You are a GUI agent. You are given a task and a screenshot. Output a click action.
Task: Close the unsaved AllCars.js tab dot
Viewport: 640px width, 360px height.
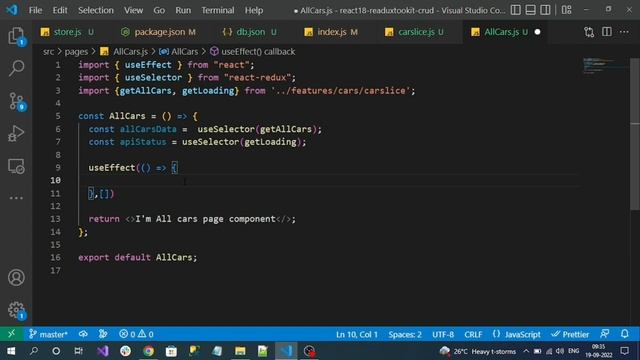click(x=538, y=32)
